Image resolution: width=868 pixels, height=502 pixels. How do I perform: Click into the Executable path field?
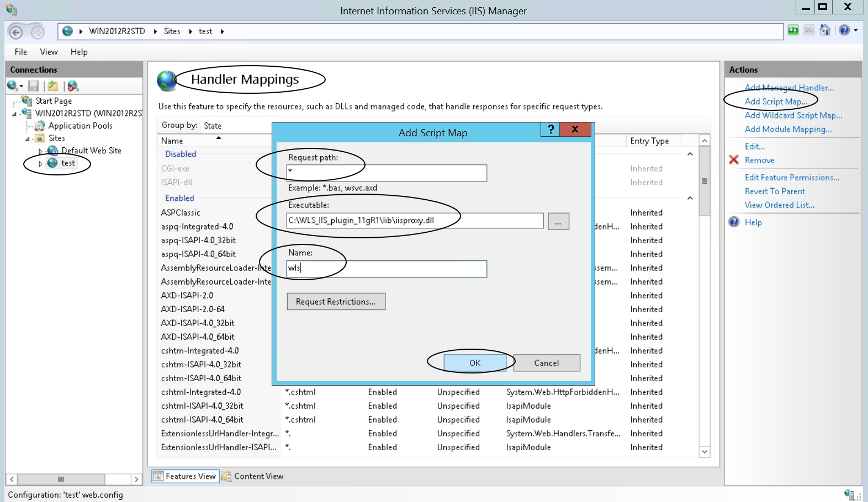415,221
